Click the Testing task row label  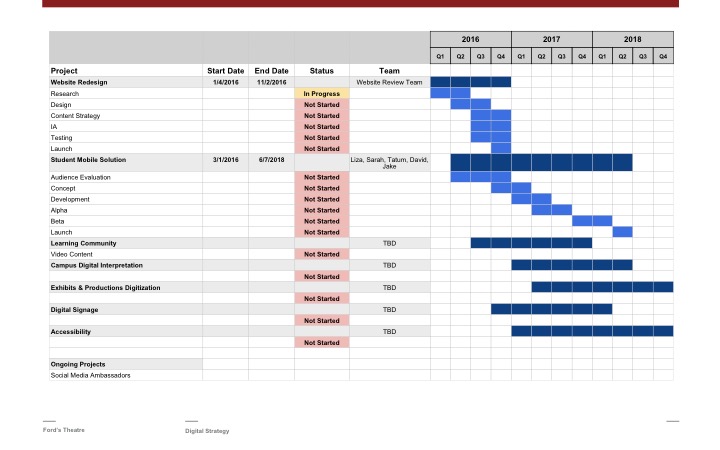[x=62, y=138]
